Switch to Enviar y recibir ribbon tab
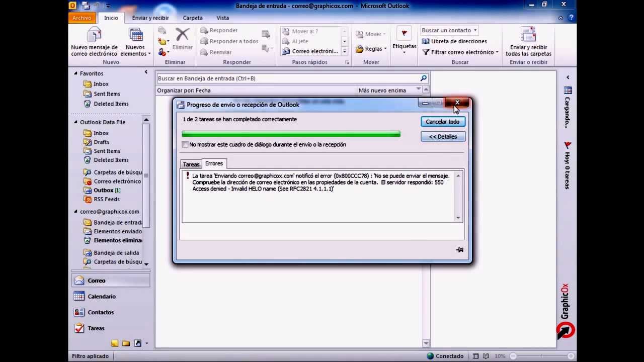 pos(150,18)
